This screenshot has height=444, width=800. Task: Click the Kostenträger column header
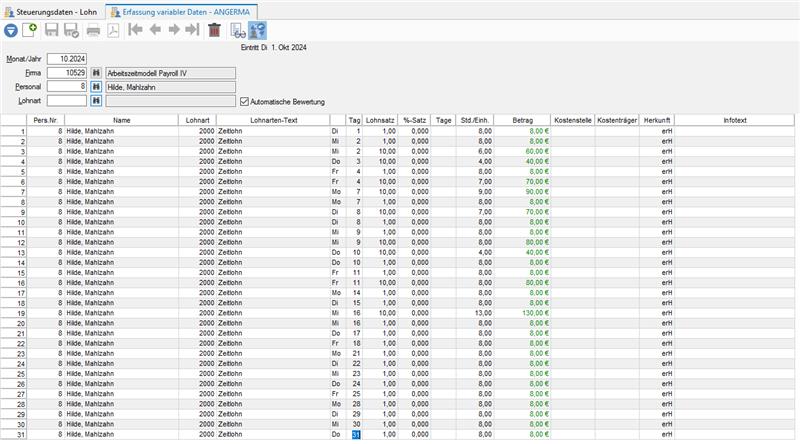point(617,120)
